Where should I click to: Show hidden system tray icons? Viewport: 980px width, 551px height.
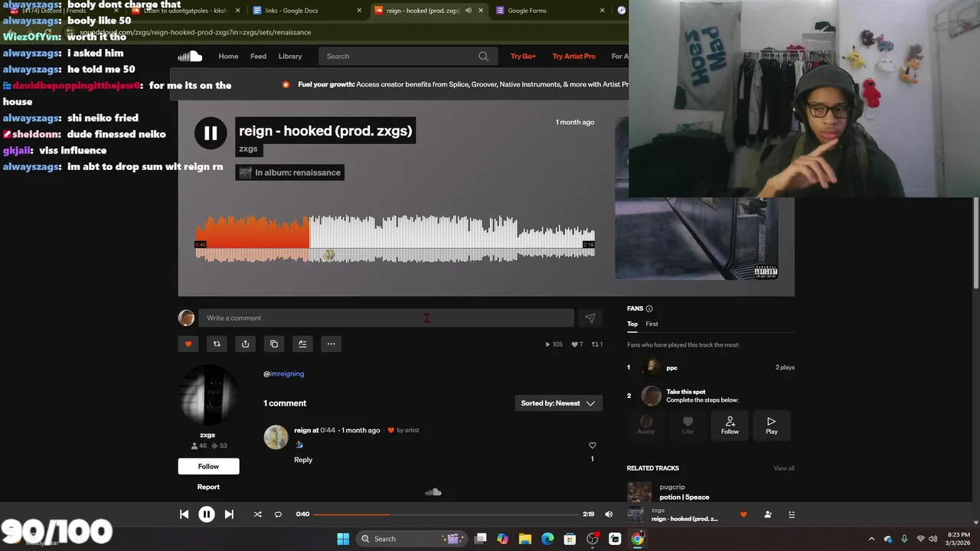click(x=871, y=539)
